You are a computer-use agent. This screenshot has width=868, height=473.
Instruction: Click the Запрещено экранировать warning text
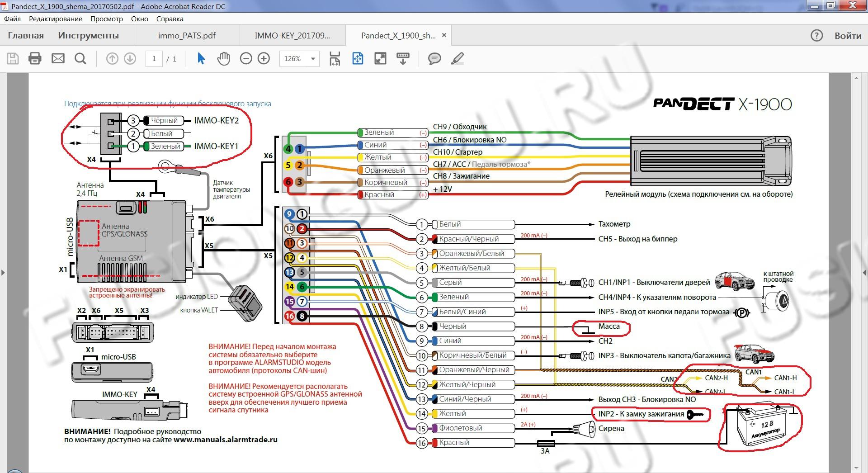[x=127, y=292]
